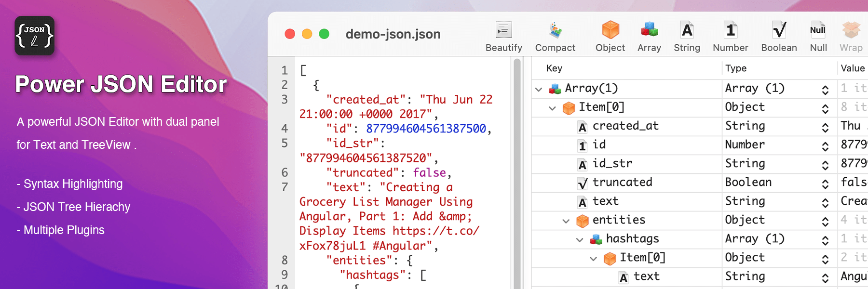Open type dropdown for Array(1) row
Image resolution: width=868 pixels, height=289 pixels.
[x=825, y=90]
